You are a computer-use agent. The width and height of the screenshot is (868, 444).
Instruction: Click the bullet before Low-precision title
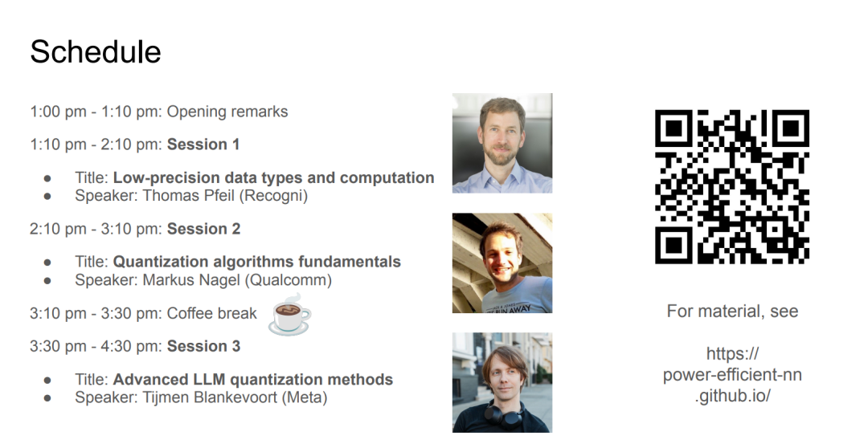coord(47,178)
